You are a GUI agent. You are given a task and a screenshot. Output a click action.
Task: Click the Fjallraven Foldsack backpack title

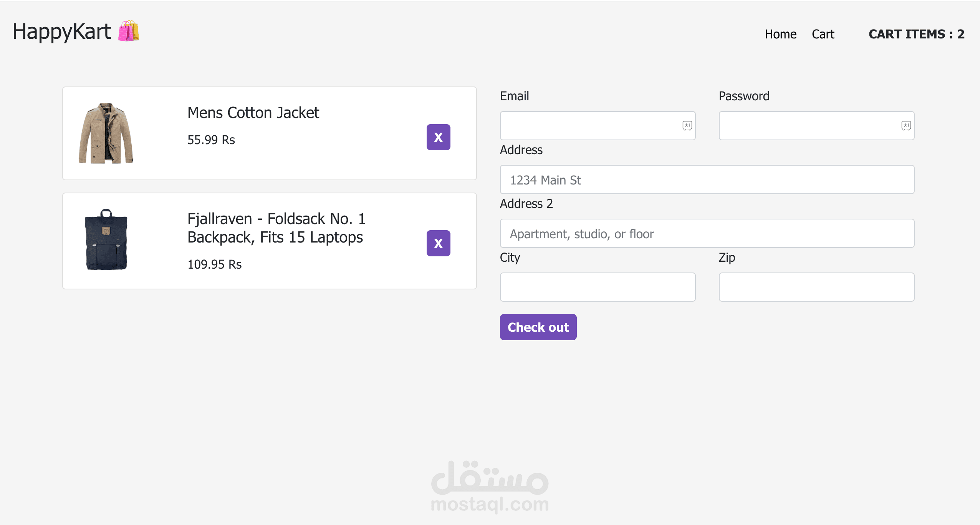pyautogui.click(x=276, y=228)
